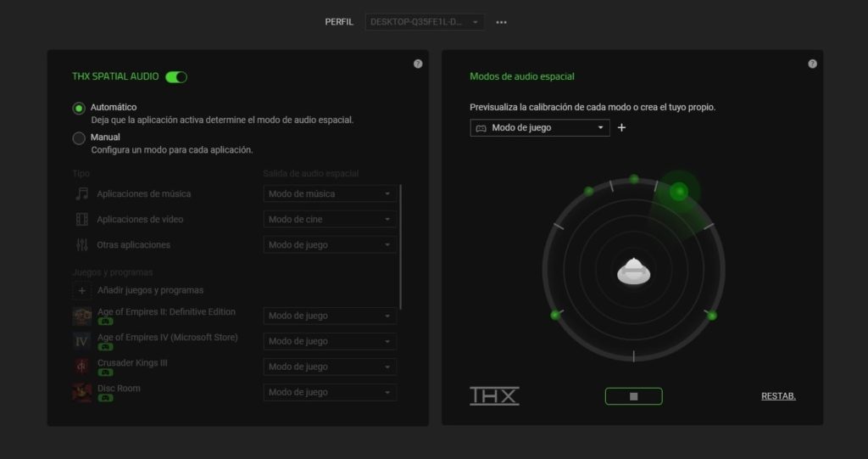Click gamepad badge under Age of Empires II
This screenshot has width=868, height=459.
click(x=105, y=322)
